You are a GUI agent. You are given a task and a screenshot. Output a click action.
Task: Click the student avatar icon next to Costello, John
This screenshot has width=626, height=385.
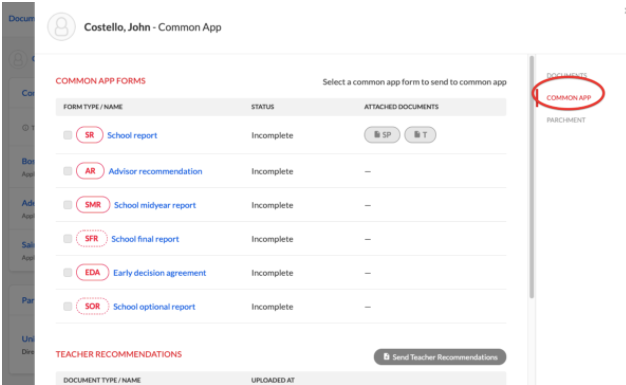[61, 27]
